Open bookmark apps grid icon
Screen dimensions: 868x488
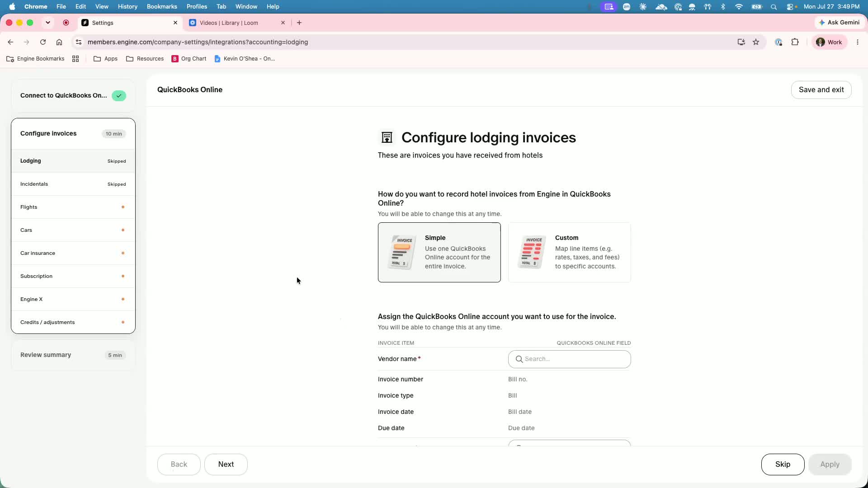pos(75,59)
